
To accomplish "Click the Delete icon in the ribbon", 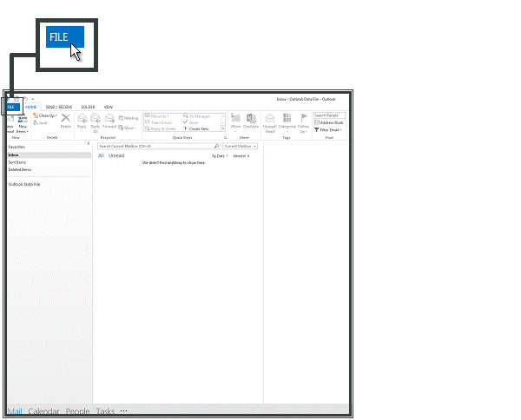I will point(66,120).
